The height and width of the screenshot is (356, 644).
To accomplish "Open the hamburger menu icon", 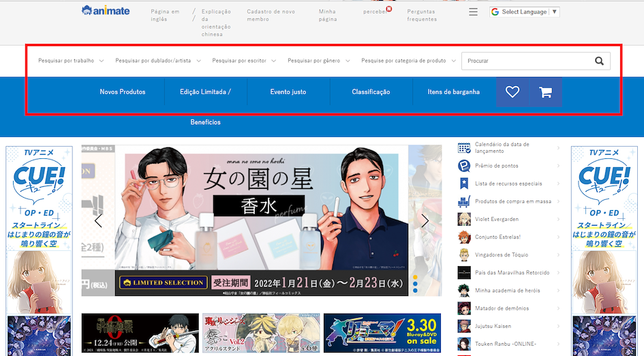I will [473, 12].
